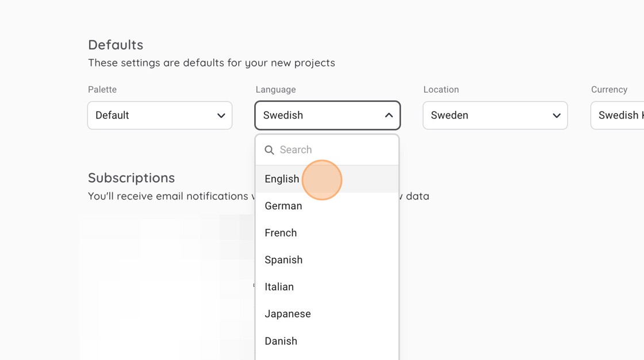This screenshot has width=644, height=360.
Task: Choose German in the language options
Action: point(283,206)
